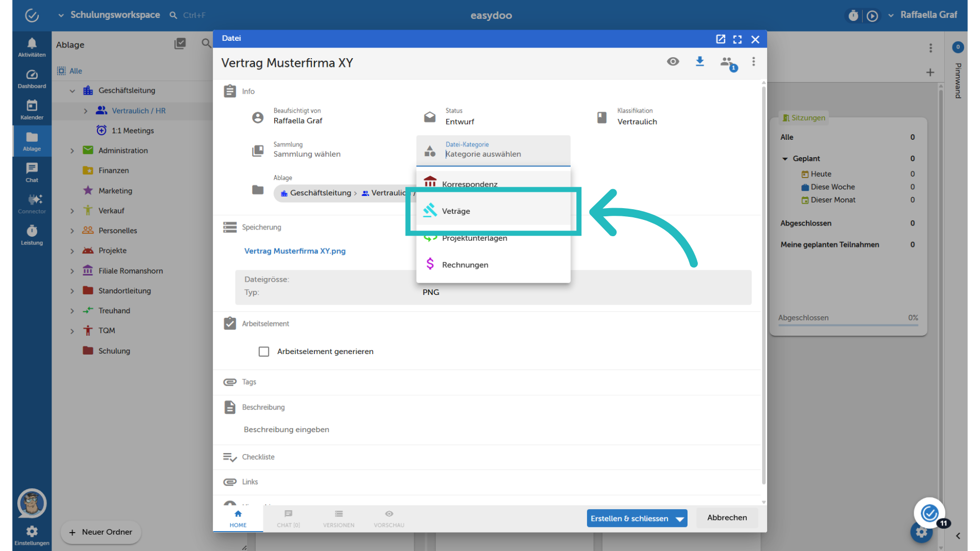
Task: Open the Ablage sidebar section
Action: click(32, 141)
